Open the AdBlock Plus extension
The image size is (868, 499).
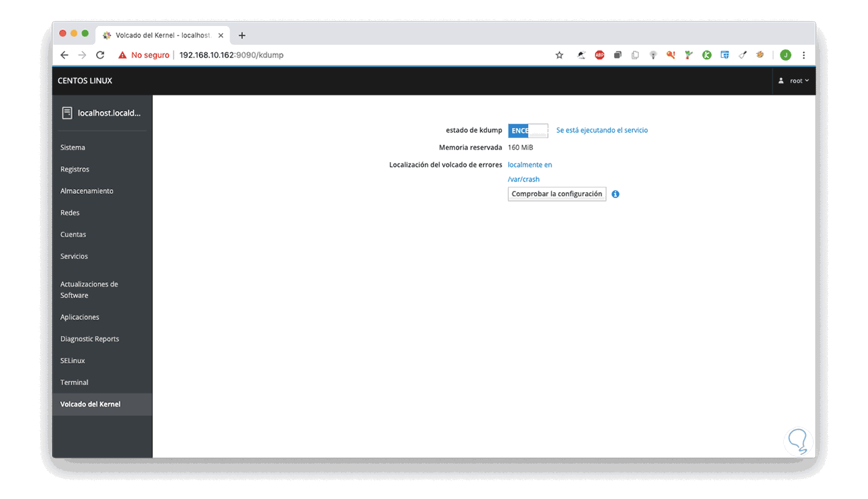tap(600, 55)
